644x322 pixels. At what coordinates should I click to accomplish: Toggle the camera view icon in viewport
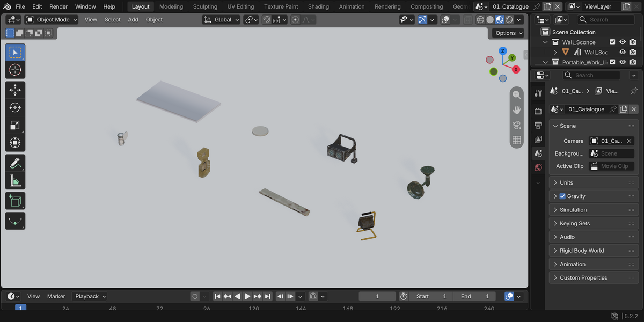coord(516,125)
